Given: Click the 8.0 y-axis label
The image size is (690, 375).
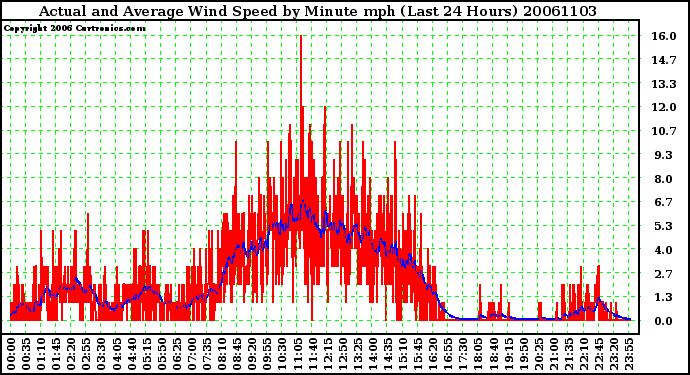Looking at the screenshot, I should pyautogui.click(x=664, y=179).
